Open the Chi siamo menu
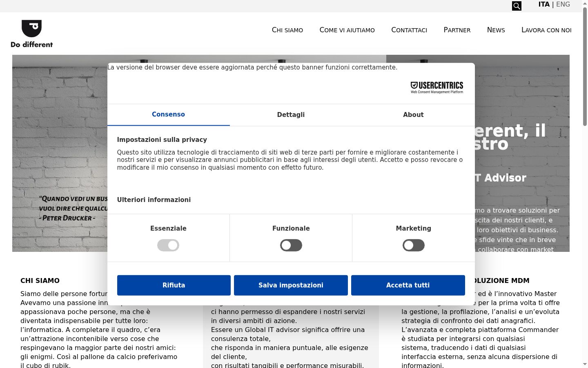 point(287,30)
